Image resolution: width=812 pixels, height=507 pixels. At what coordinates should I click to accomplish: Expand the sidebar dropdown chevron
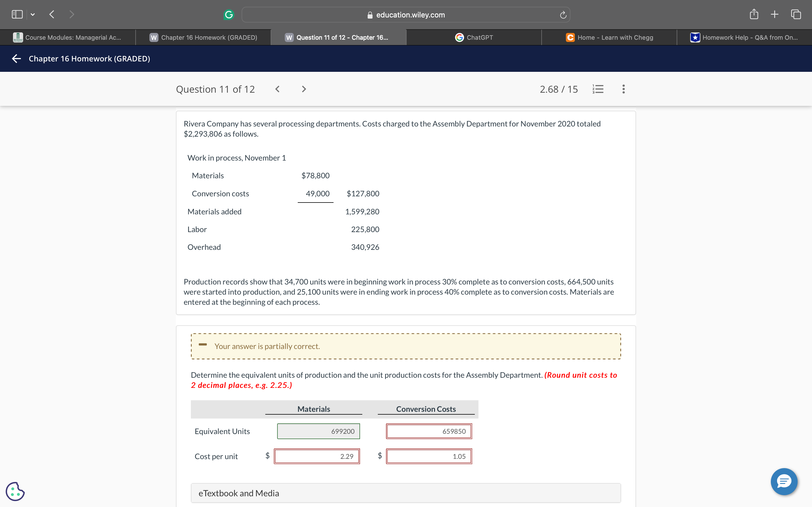click(x=32, y=14)
